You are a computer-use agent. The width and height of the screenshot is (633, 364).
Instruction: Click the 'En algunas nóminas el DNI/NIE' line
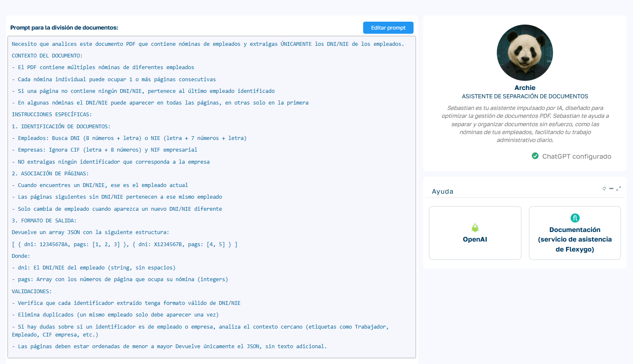pyautogui.click(x=160, y=102)
